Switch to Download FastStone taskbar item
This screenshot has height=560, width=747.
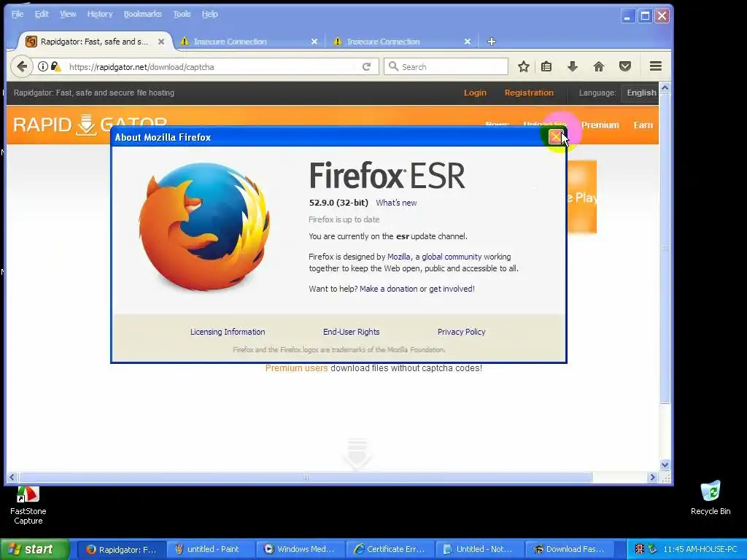click(x=570, y=549)
